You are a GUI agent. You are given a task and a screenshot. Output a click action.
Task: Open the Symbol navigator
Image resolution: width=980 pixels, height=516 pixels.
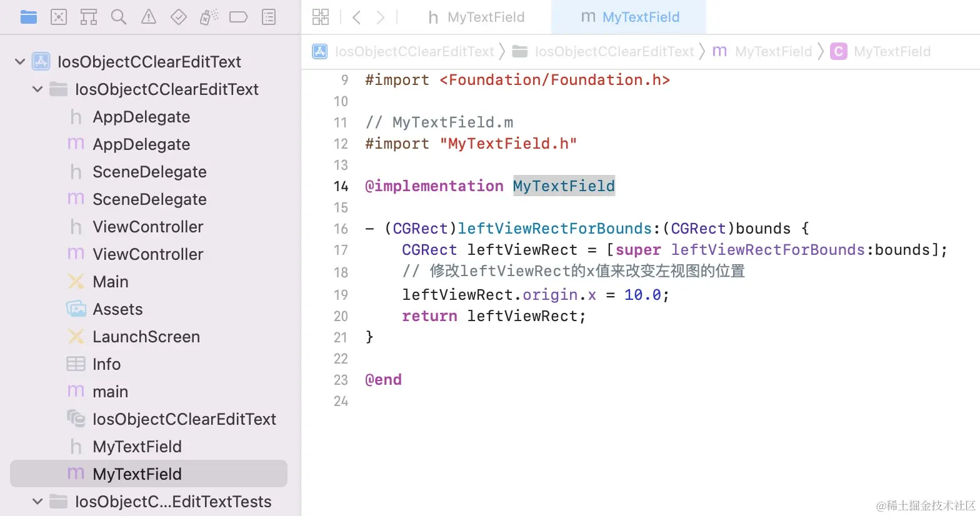[x=89, y=17]
